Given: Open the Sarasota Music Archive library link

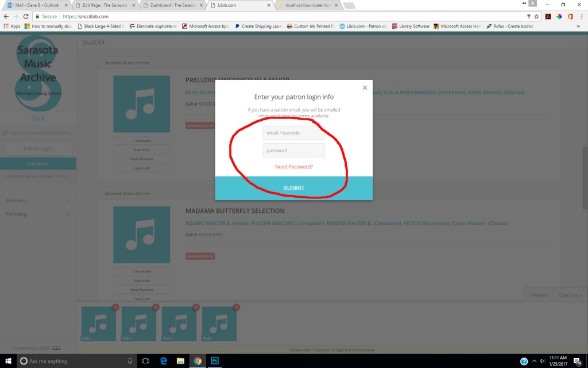Looking at the screenshot, I should [30, 177].
